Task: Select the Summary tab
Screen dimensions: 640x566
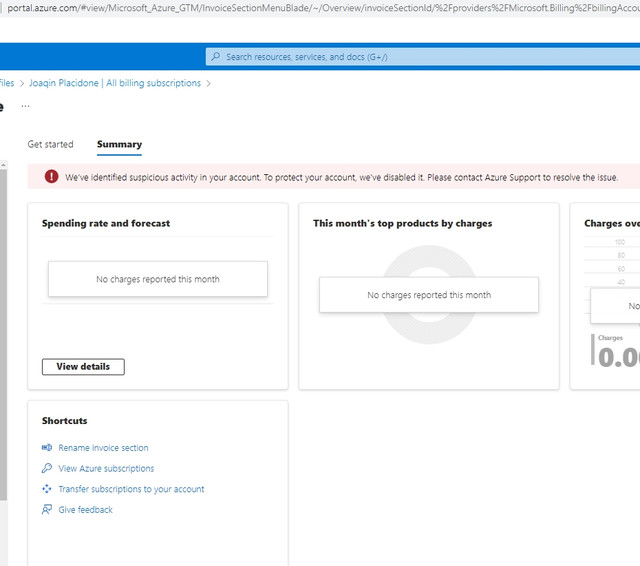Action: click(119, 144)
